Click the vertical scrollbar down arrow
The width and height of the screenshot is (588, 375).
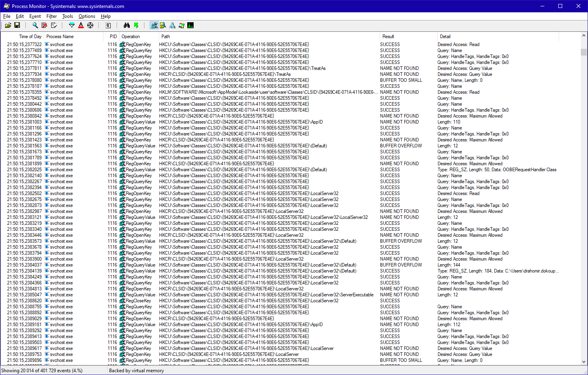click(x=584, y=361)
